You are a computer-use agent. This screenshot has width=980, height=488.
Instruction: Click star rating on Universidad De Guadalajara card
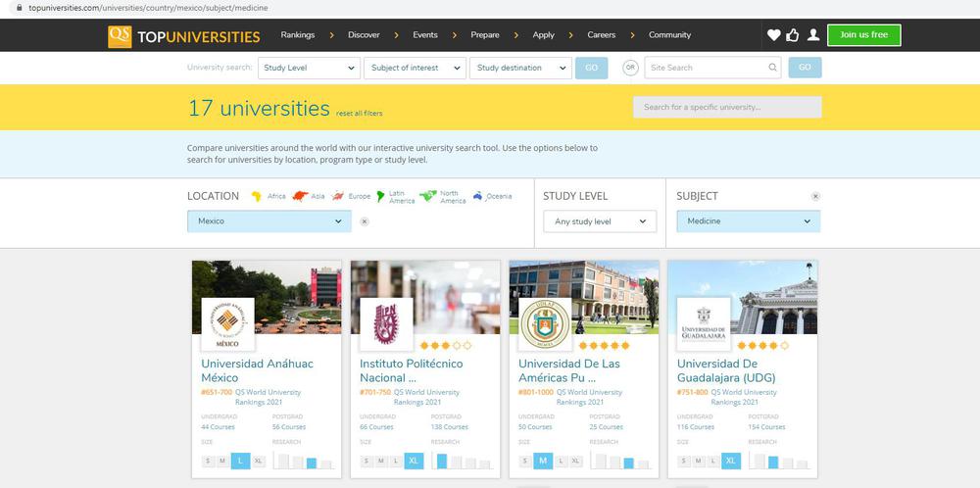coord(763,346)
